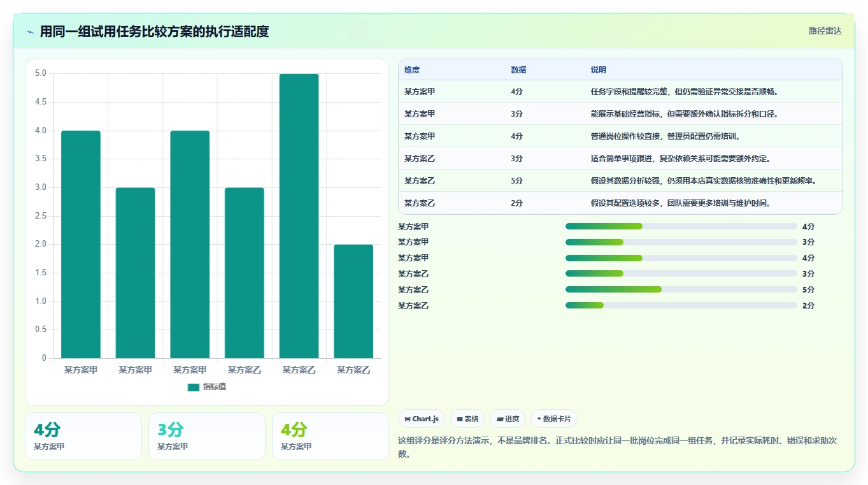Click the 指标值 legend label text
The width and height of the screenshot is (868, 485).
tap(215, 387)
